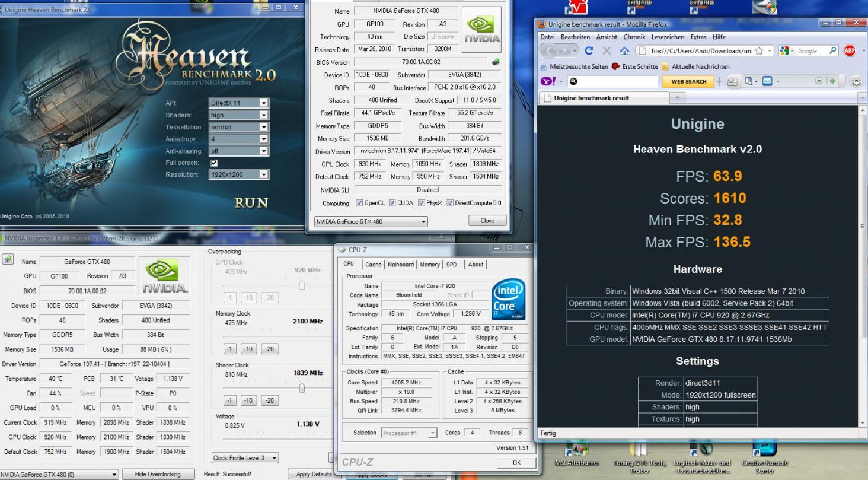868x480 pixels.
Task: Click the WEB SEARCH button
Action: [x=688, y=81]
